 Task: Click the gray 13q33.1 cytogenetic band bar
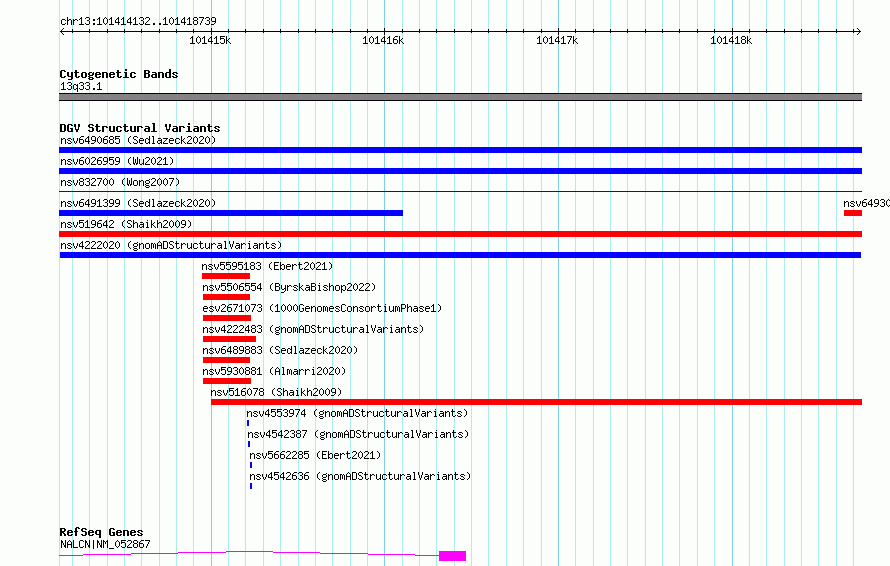click(x=460, y=97)
